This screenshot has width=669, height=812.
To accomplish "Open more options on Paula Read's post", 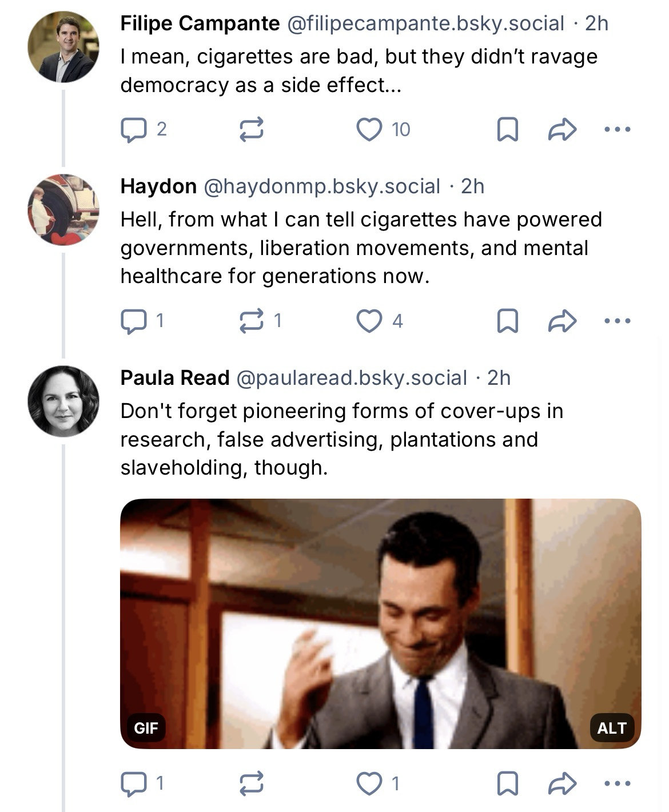I will point(617,783).
